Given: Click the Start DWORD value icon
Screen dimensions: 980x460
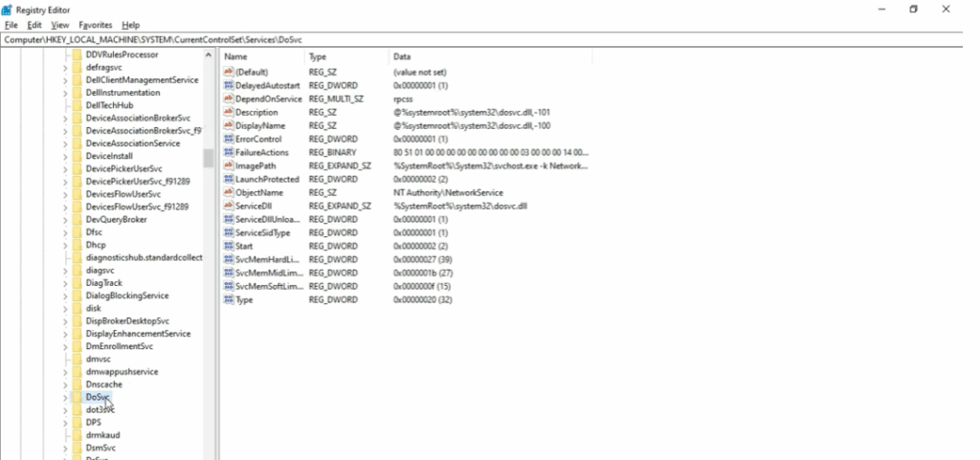Looking at the screenshot, I should click(x=228, y=246).
